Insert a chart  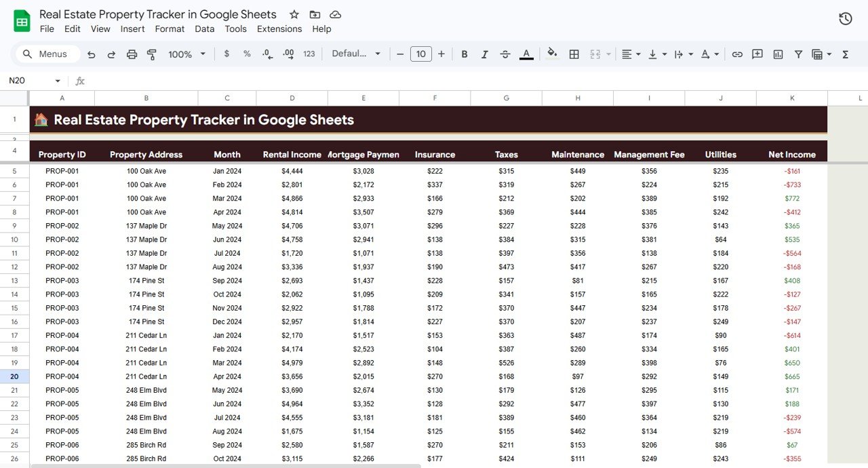(778, 54)
